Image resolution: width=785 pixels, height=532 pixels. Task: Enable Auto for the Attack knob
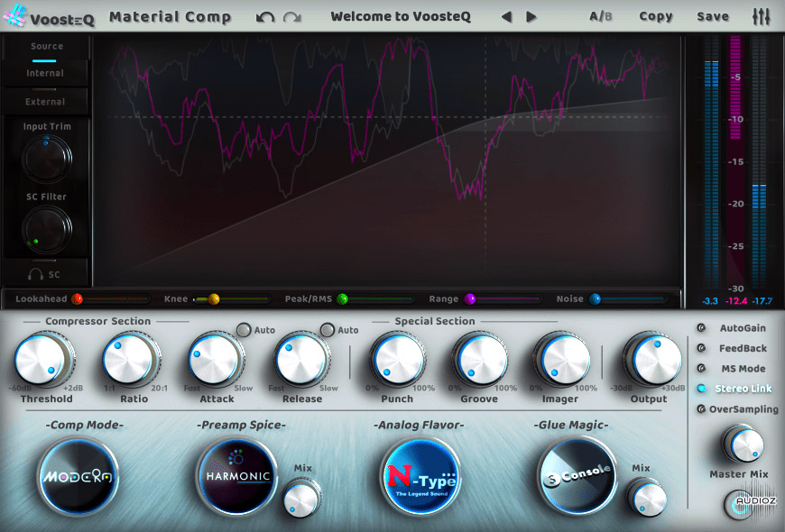[244, 330]
